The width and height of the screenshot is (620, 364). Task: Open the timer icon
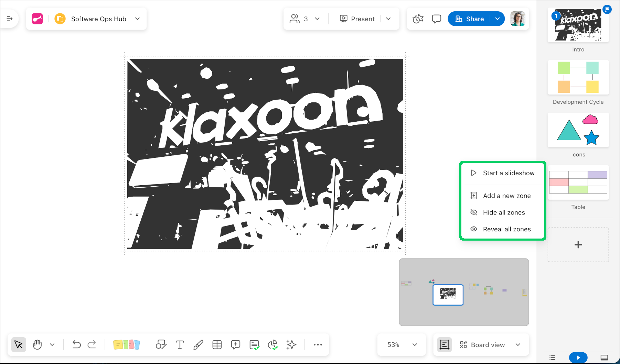tap(418, 19)
